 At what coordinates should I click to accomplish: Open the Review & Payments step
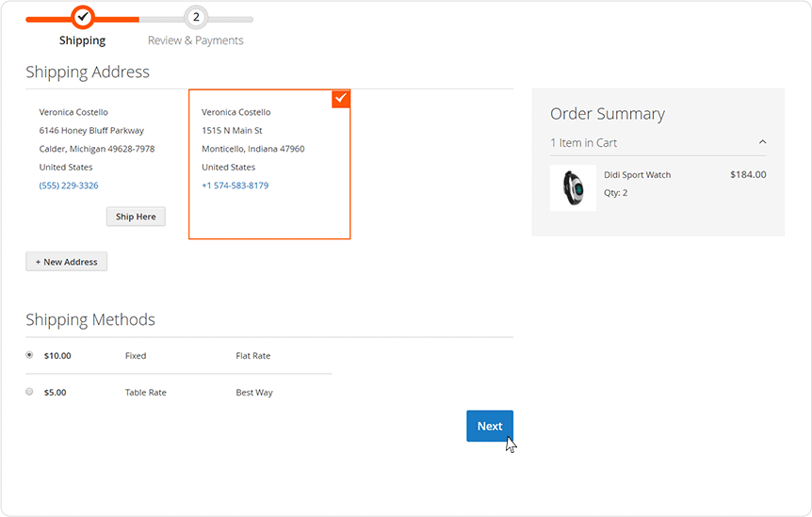[196, 40]
